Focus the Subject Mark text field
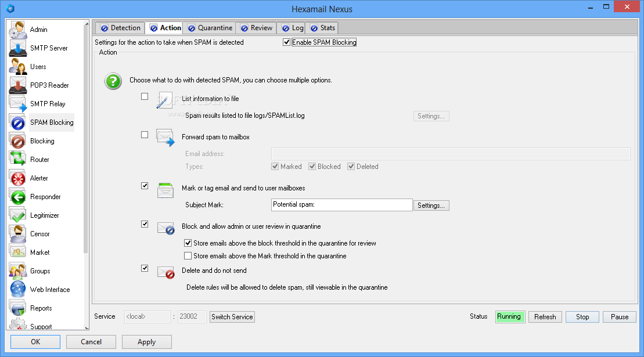This screenshot has width=644, height=357. [341, 205]
